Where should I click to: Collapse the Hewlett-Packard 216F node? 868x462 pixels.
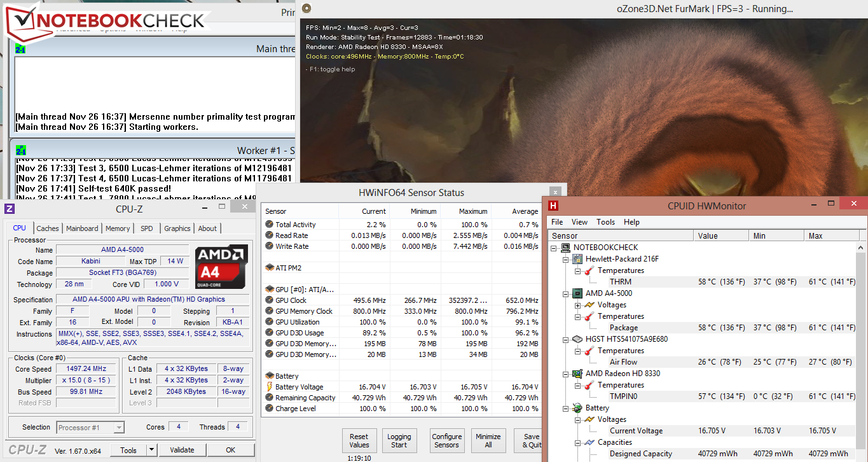566,259
